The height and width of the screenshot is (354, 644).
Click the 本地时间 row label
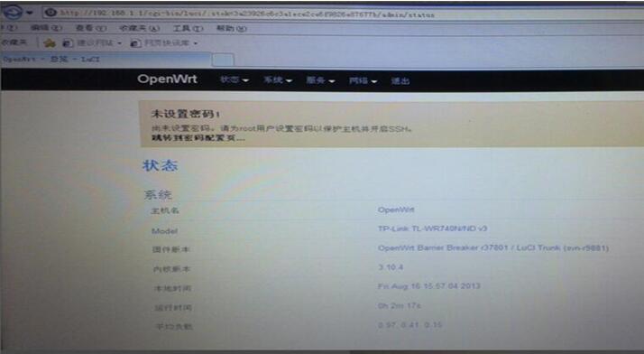[x=172, y=289]
